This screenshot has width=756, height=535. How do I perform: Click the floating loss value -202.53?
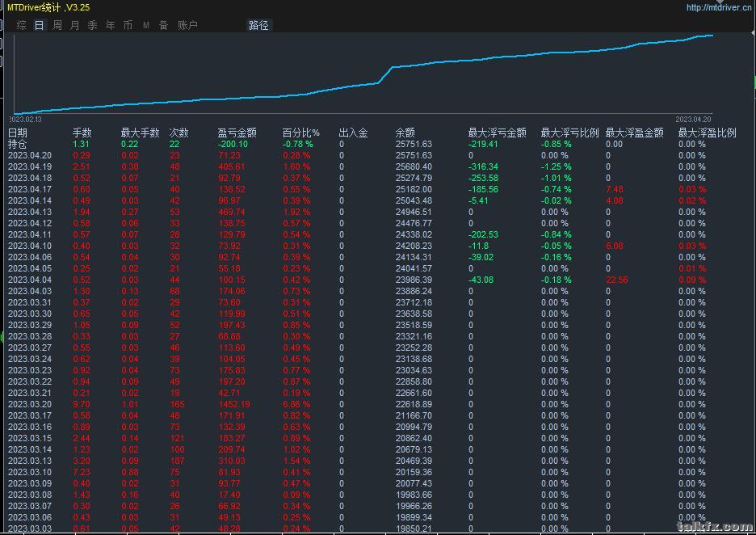coord(483,234)
